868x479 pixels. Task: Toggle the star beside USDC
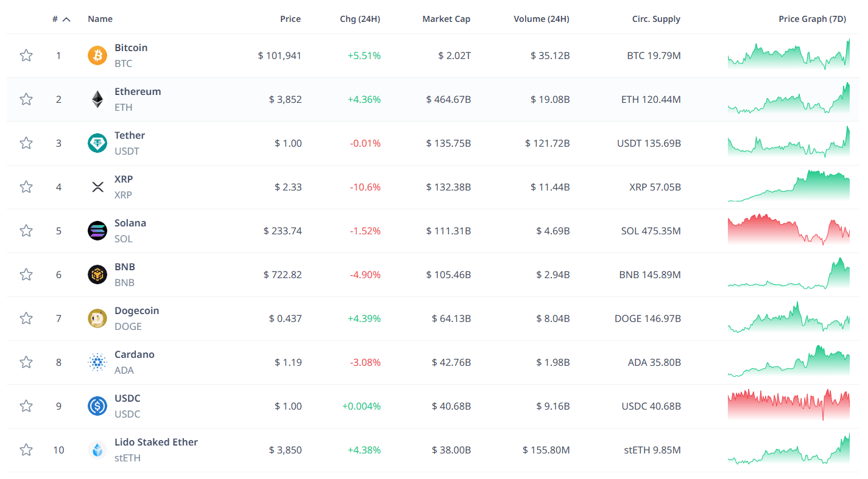(x=26, y=406)
